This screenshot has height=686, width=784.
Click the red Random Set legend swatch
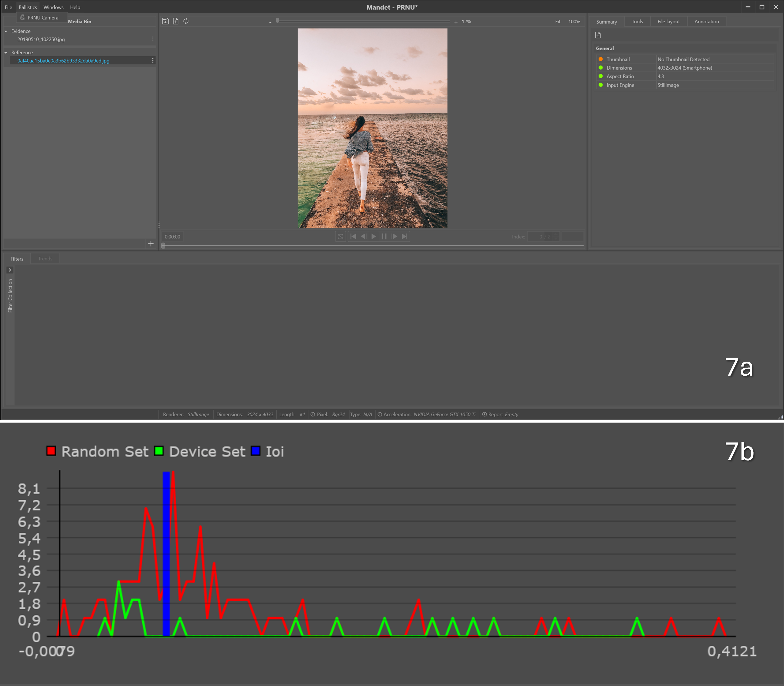pyautogui.click(x=51, y=451)
